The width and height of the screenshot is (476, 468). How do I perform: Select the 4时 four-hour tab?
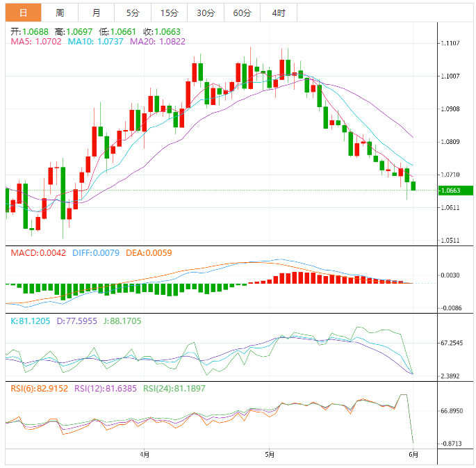coord(279,13)
